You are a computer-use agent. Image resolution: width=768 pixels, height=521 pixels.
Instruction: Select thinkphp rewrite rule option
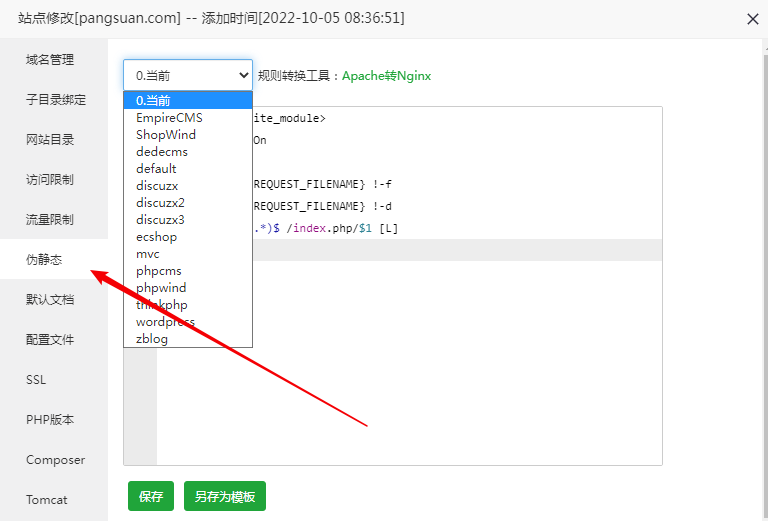tap(162, 305)
